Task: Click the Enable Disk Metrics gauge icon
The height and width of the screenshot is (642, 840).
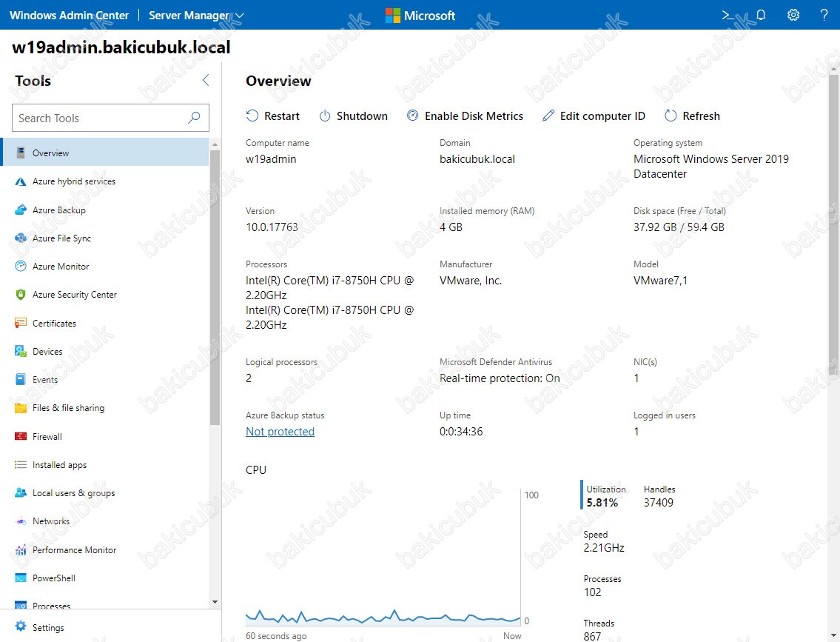Action: 412,116
